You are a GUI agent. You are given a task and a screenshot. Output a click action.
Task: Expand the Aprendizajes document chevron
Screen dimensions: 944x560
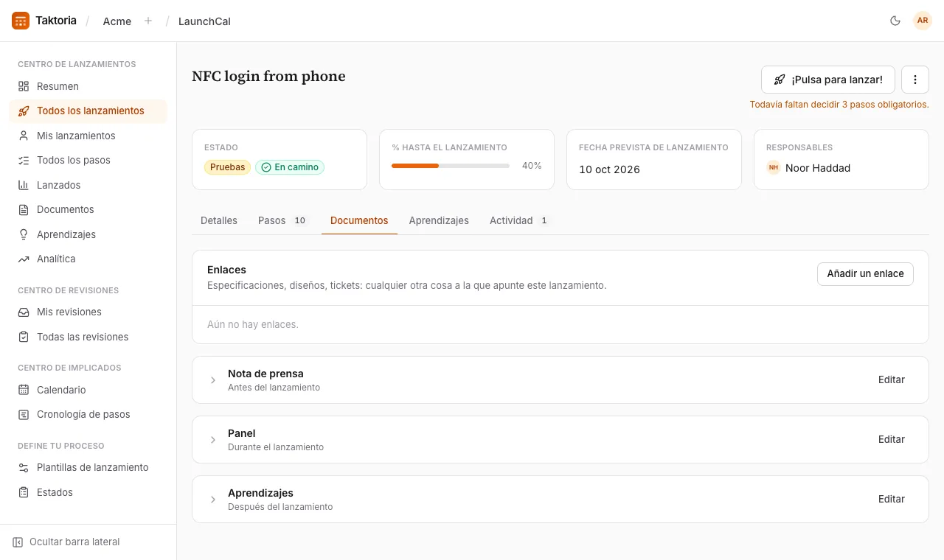click(x=213, y=500)
